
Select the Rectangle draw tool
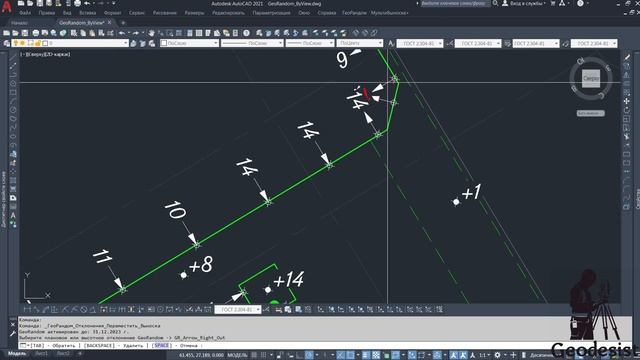[13, 93]
